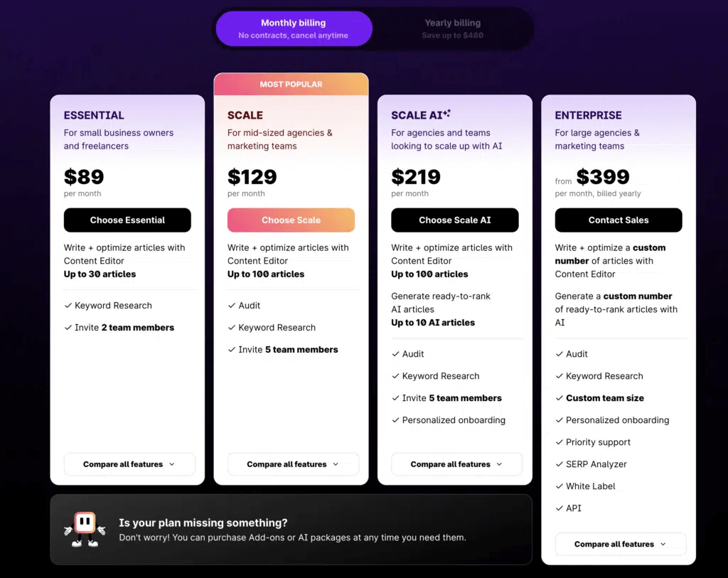Enable Monthly billing option
This screenshot has height=578, width=728.
coord(294,28)
